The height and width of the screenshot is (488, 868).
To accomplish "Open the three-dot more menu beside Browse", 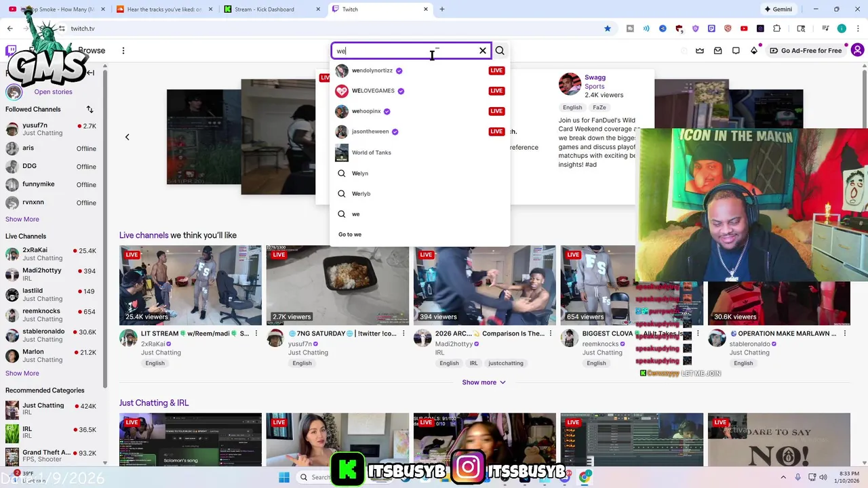I will pos(123,51).
